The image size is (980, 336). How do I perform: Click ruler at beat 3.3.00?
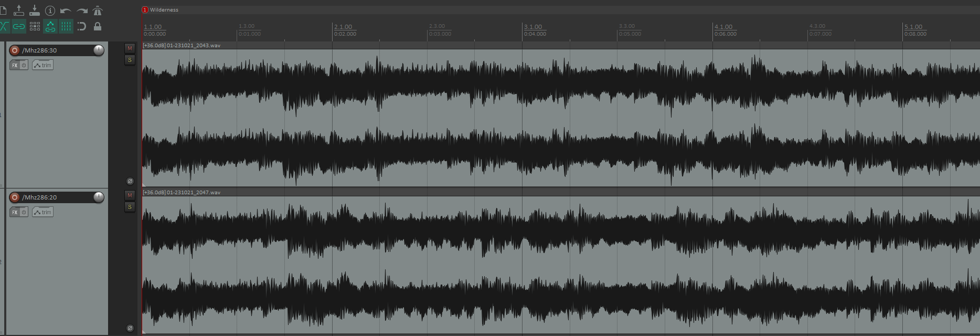[x=627, y=26]
